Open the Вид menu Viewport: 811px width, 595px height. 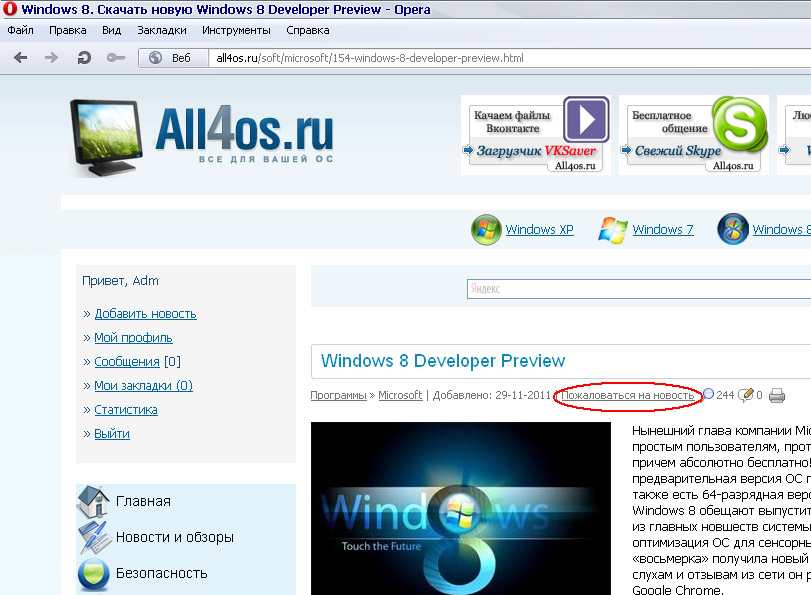(112, 30)
